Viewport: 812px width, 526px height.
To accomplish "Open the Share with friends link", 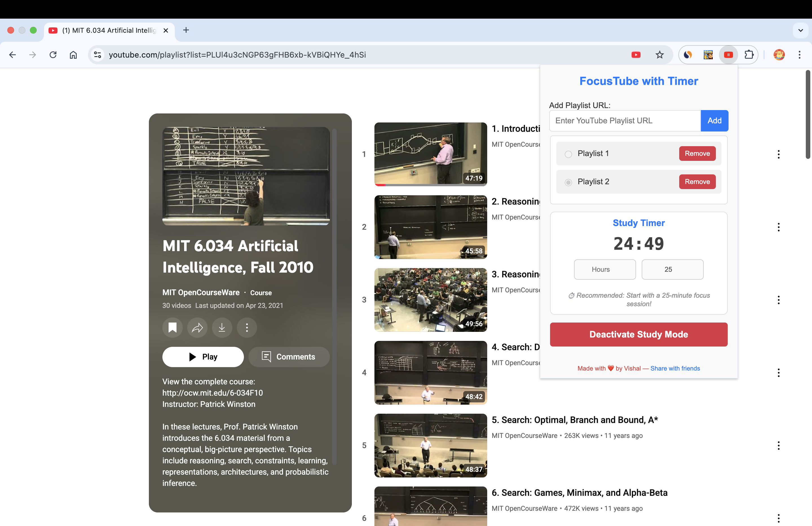I will tap(675, 368).
